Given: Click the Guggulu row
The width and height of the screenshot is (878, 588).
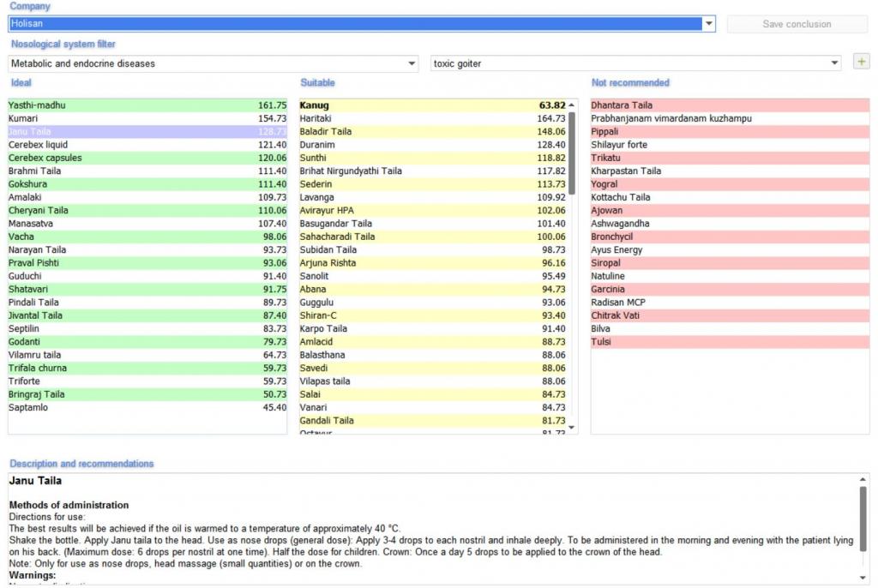Looking at the screenshot, I should coord(433,303).
